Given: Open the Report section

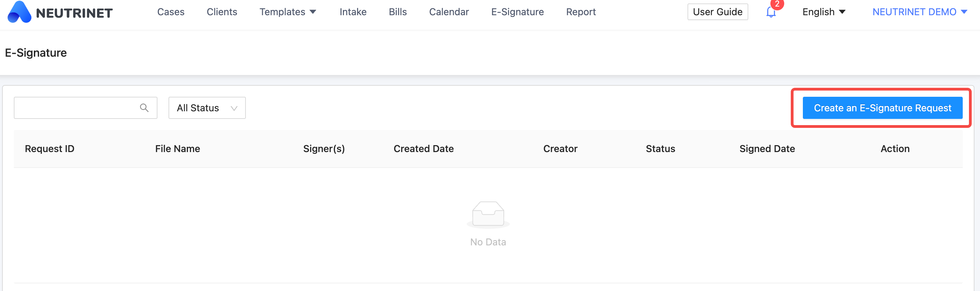Looking at the screenshot, I should pyautogui.click(x=580, y=12).
